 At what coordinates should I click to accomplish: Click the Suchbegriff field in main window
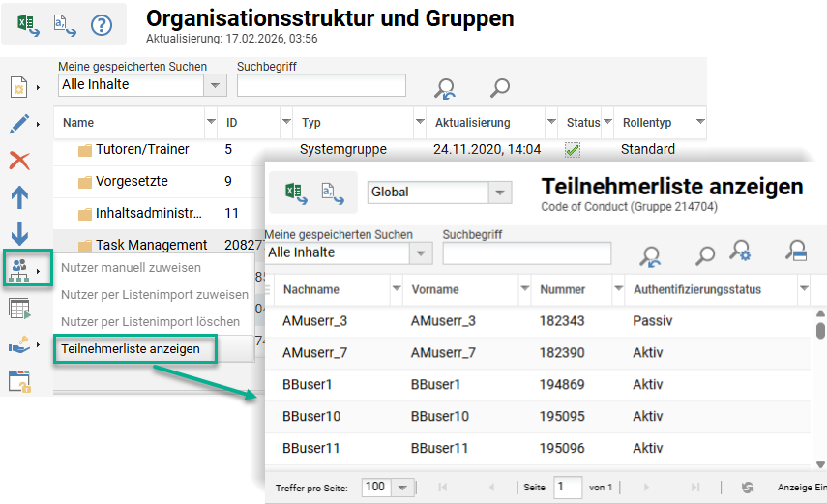pyautogui.click(x=321, y=85)
